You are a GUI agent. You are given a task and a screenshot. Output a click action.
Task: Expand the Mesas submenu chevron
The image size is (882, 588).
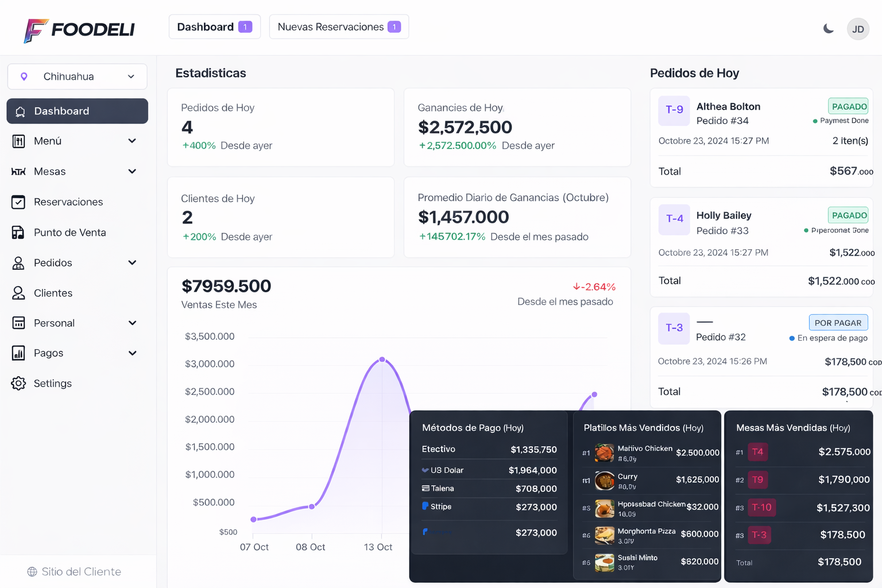point(132,172)
